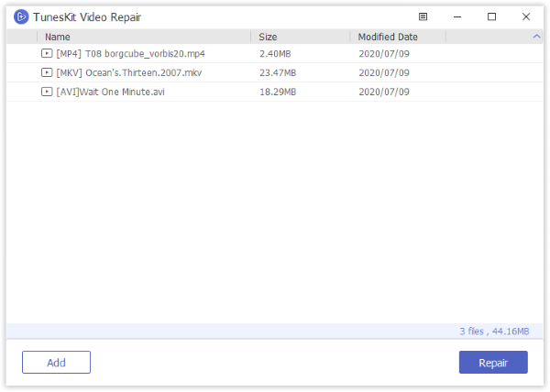The image size is (550, 392).
Task: Open the menu icon in title bar
Action: (x=423, y=16)
